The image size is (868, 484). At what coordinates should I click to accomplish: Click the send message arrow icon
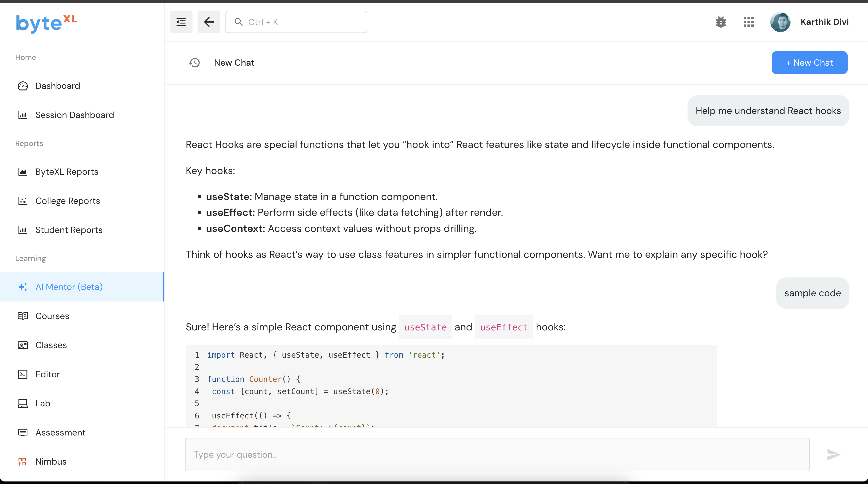833,454
